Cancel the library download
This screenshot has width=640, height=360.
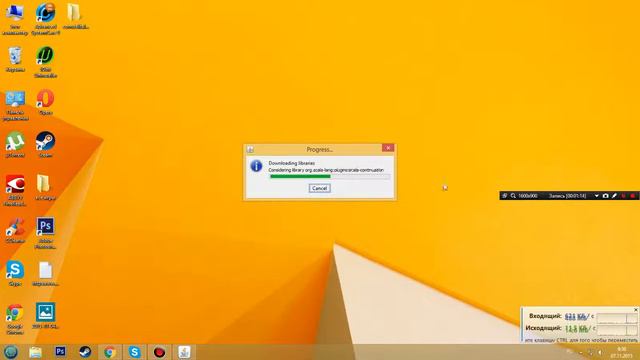point(320,188)
